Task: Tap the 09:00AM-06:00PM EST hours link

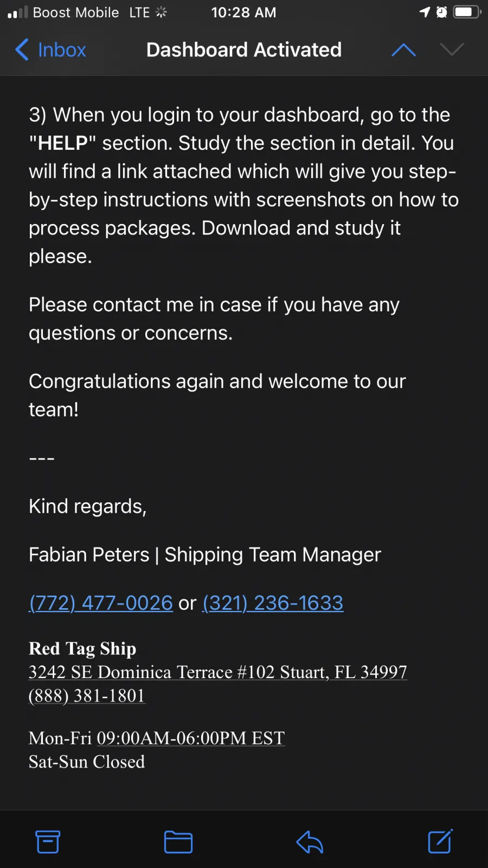Action: tap(191, 738)
